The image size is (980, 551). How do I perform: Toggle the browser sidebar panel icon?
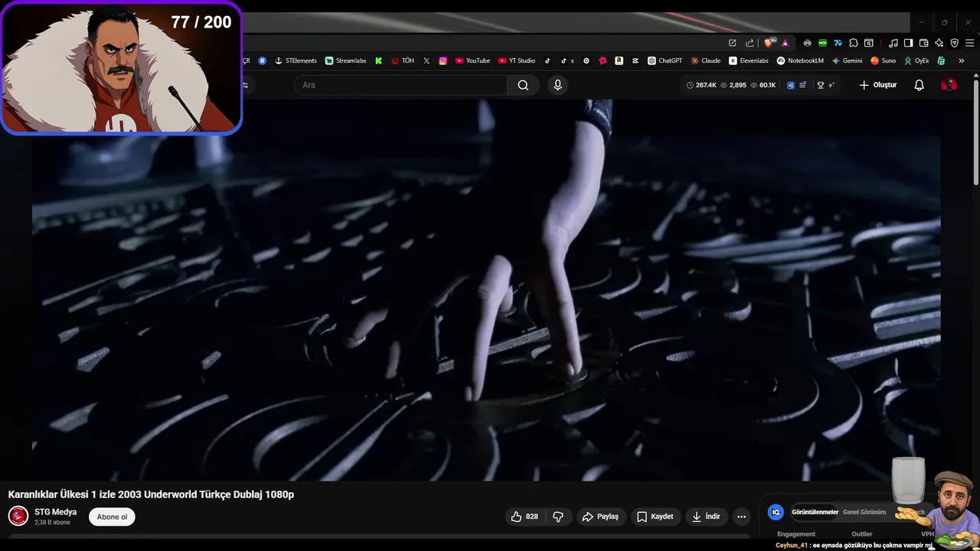pyautogui.click(x=908, y=43)
